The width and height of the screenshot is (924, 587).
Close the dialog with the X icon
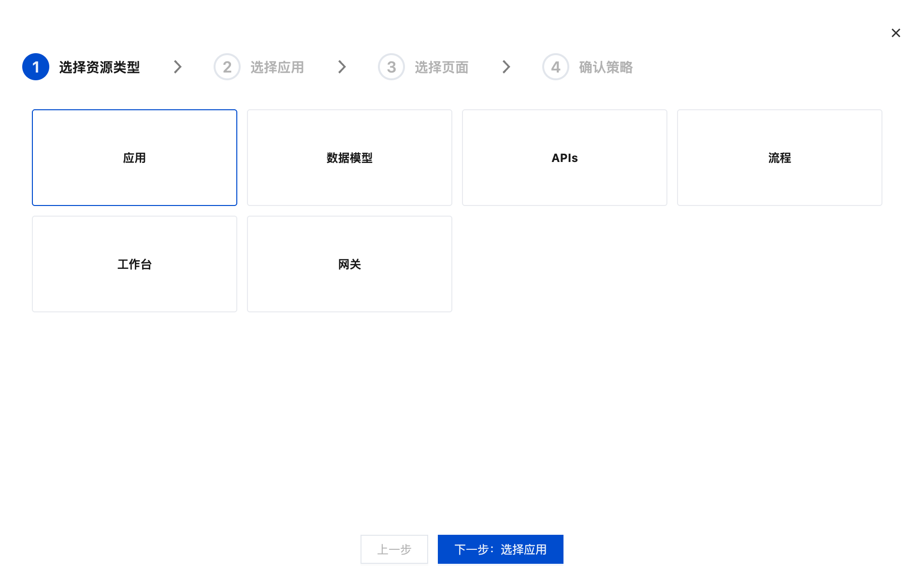coord(896,33)
